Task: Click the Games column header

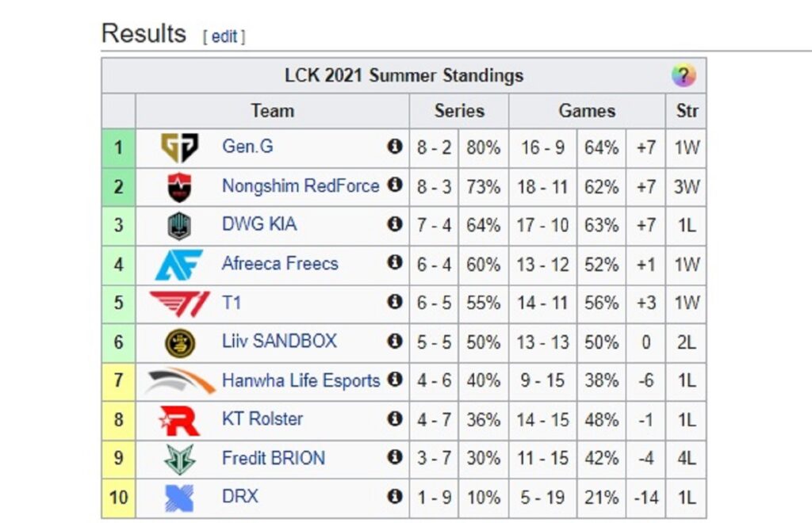Action: pyautogui.click(x=587, y=111)
